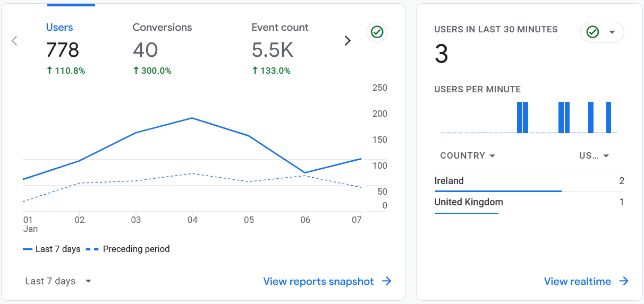Click the USERS IN LAST 30 MINUTES heading

(496, 30)
